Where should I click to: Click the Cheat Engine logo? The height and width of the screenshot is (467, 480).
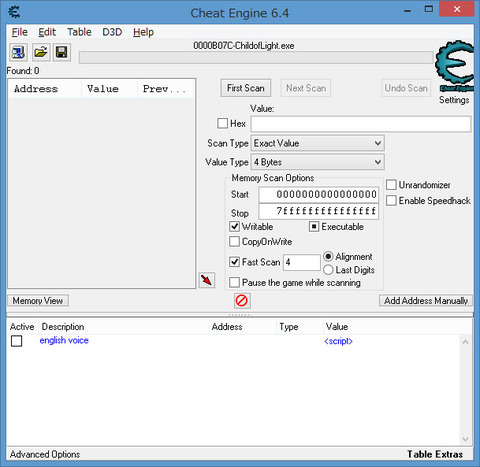click(x=455, y=66)
